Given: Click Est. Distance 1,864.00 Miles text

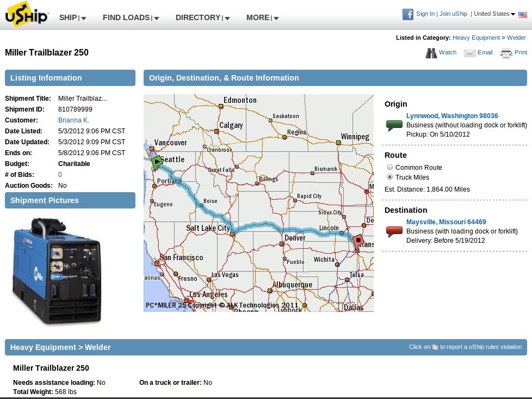Looking at the screenshot, I should [x=427, y=189].
